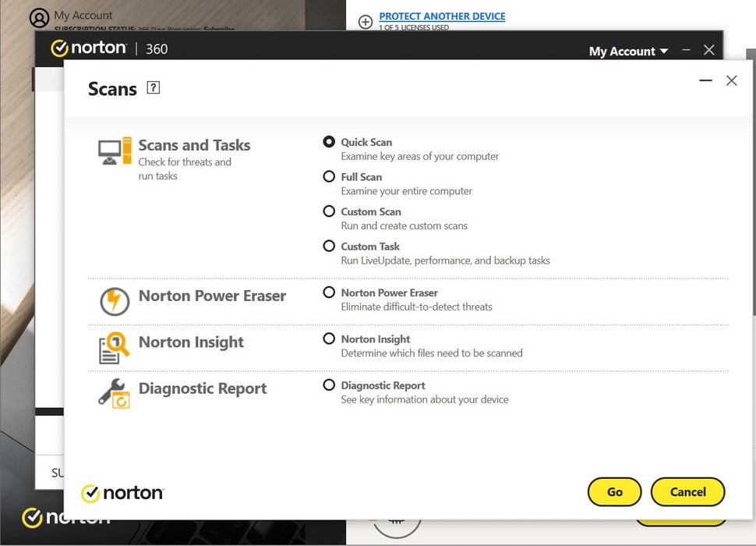This screenshot has width=756, height=546.
Task: Click the Norton Power Eraser lightning bolt icon
Action: [114, 302]
